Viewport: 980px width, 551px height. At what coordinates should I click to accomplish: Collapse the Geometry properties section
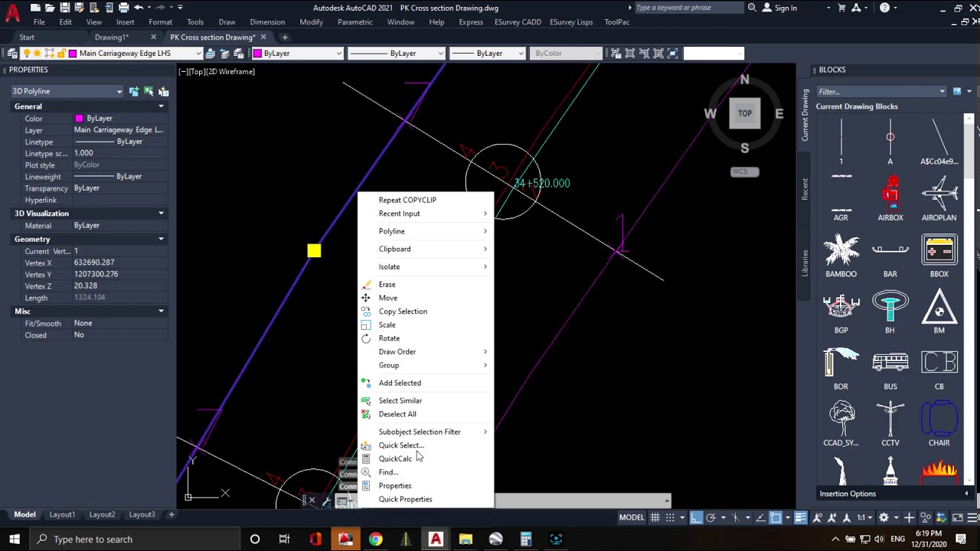pyautogui.click(x=161, y=240)
